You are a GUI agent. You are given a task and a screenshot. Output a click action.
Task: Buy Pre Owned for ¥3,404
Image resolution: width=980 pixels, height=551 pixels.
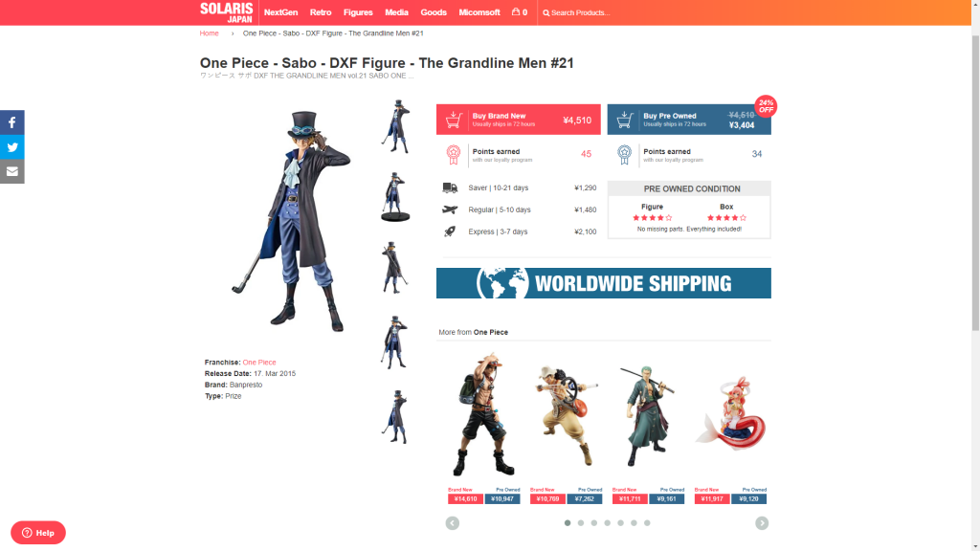coord(689,120)
